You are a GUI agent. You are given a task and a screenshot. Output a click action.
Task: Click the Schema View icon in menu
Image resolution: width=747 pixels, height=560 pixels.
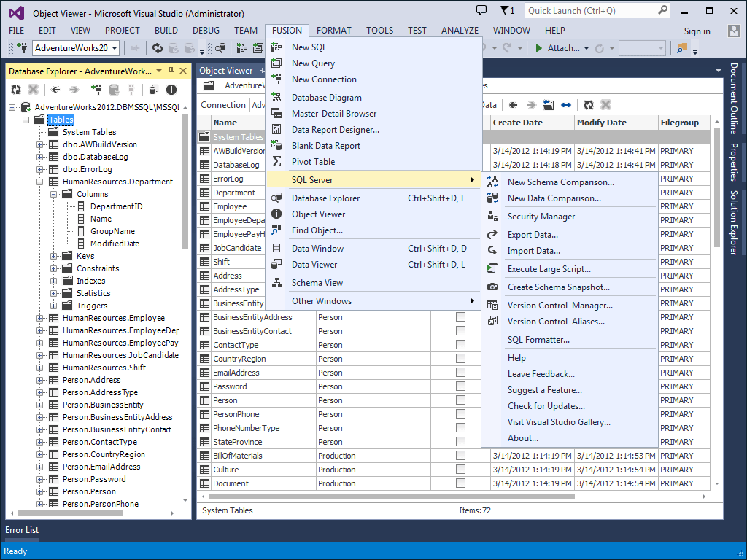pos(276,282)
